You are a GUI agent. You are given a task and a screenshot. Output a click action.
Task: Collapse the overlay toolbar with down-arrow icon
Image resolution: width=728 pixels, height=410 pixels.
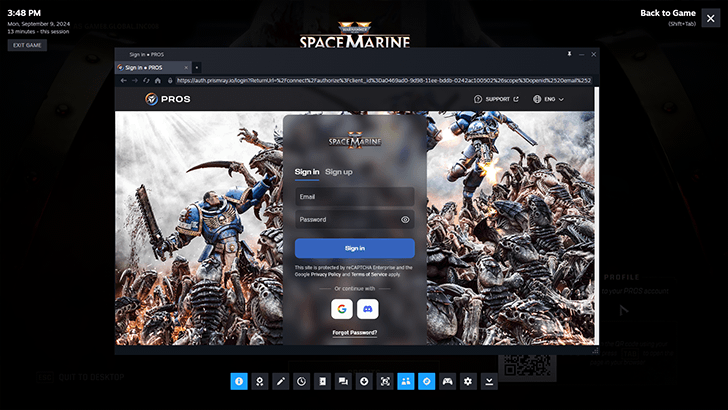point(489,381)
